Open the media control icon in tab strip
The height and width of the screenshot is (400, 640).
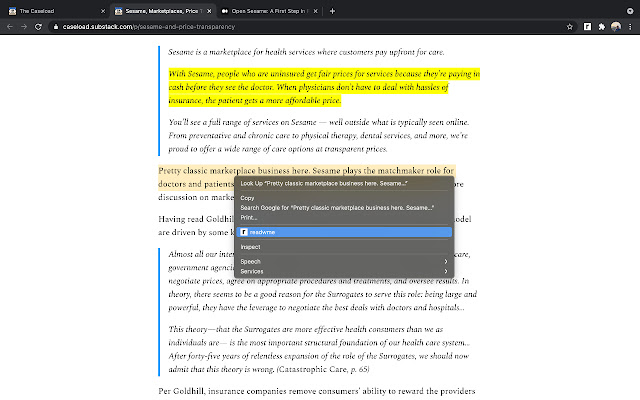(630, 11)
